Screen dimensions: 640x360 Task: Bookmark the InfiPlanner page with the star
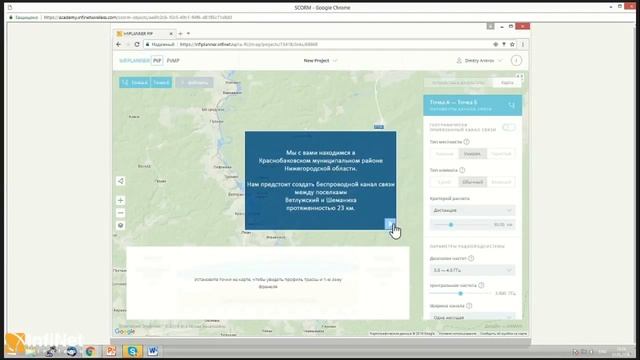(512, 44)
